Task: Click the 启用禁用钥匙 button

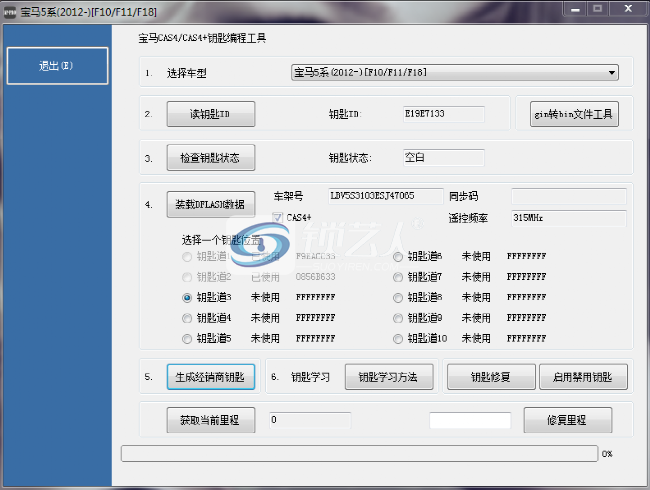Action: (583, 377)
